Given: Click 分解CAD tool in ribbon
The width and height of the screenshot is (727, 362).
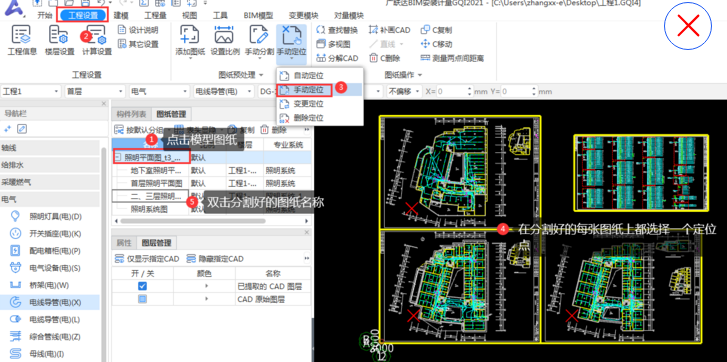Looking at the screenshot, I should [337, 58].
